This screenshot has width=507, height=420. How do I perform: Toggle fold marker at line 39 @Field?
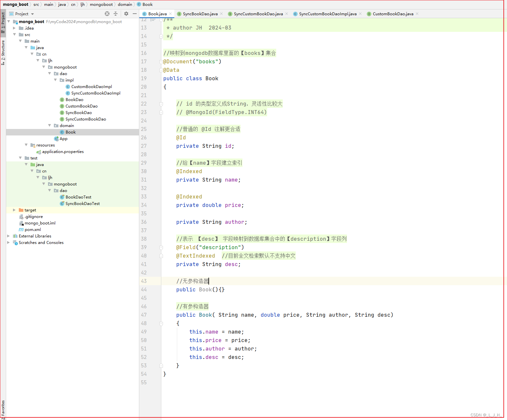click(161, 248)
